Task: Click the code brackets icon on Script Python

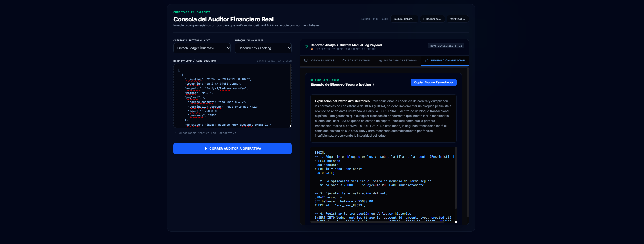Action: (344, 60)
